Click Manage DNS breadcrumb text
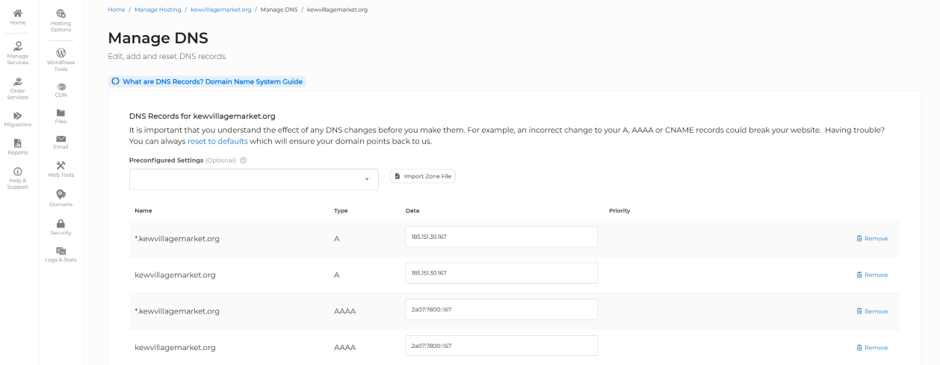 [279, 10]
